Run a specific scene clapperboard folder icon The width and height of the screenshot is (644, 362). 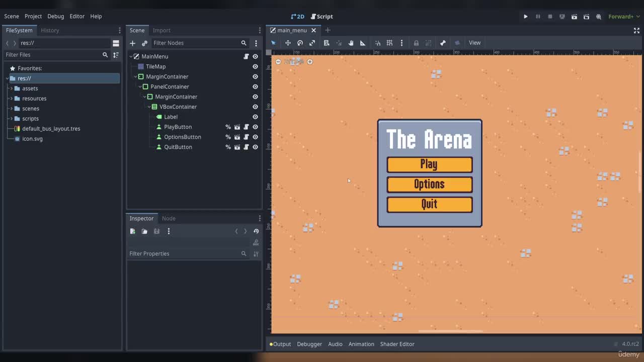pos(586,17)
